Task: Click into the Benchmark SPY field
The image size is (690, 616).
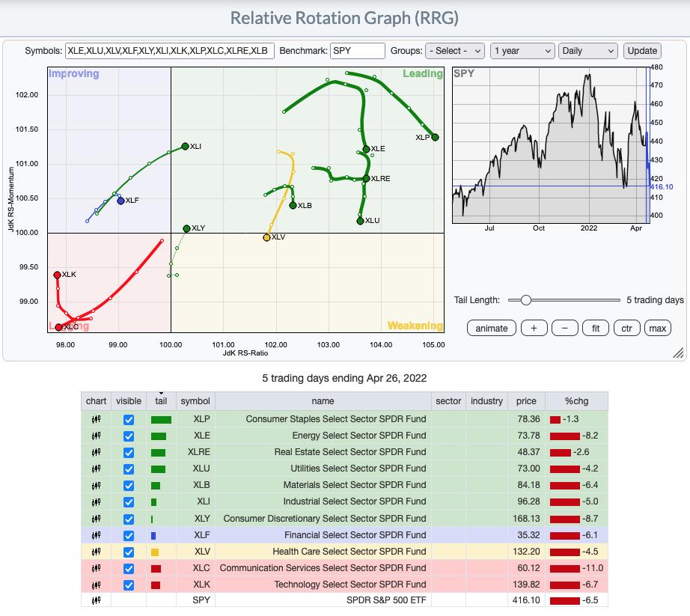Action: pyautogui.click(x=357, y=51)
